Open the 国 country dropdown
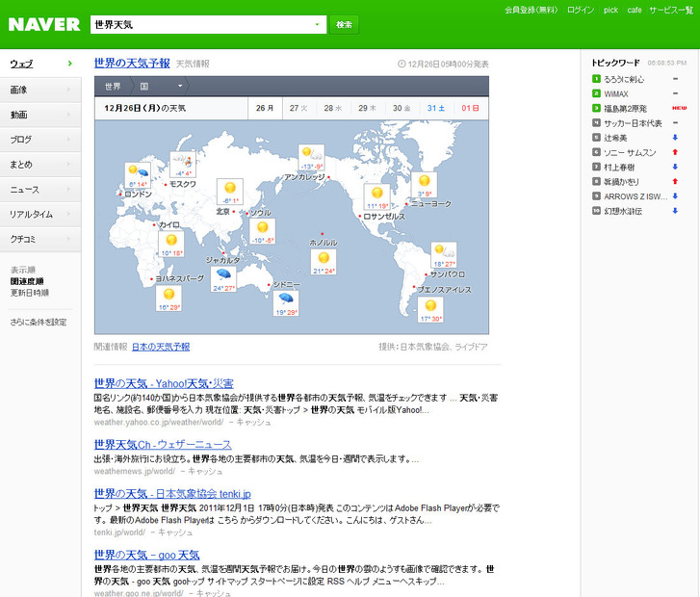 [162, 86]
